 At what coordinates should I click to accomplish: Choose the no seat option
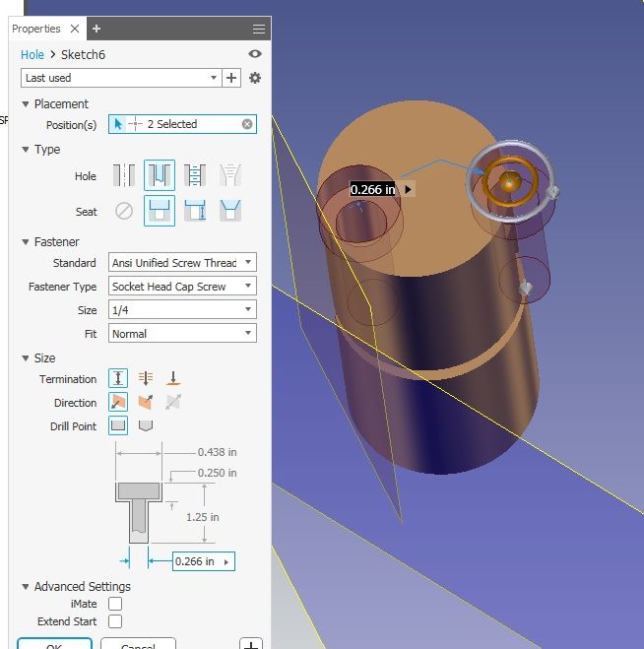click(x=124, y=211)
